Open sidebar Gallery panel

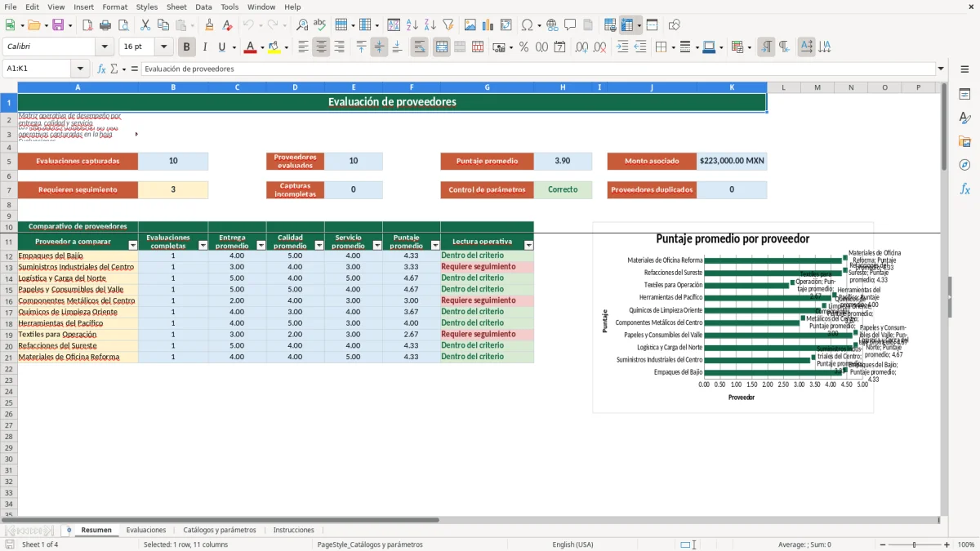964,141
